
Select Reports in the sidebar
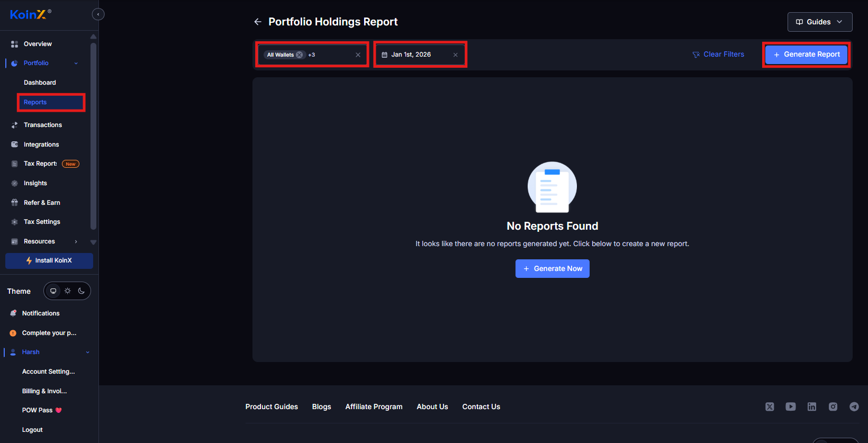point(51,102)
